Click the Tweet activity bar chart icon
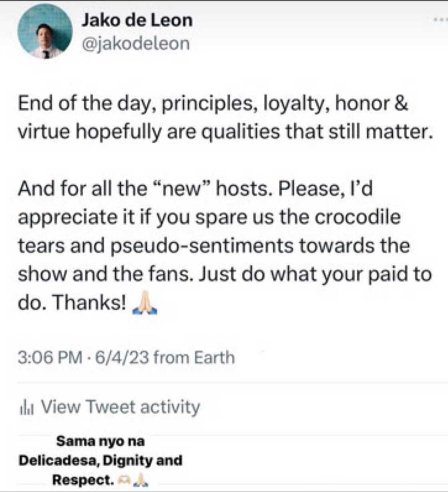The image size is (448, 492). (26, 408)
